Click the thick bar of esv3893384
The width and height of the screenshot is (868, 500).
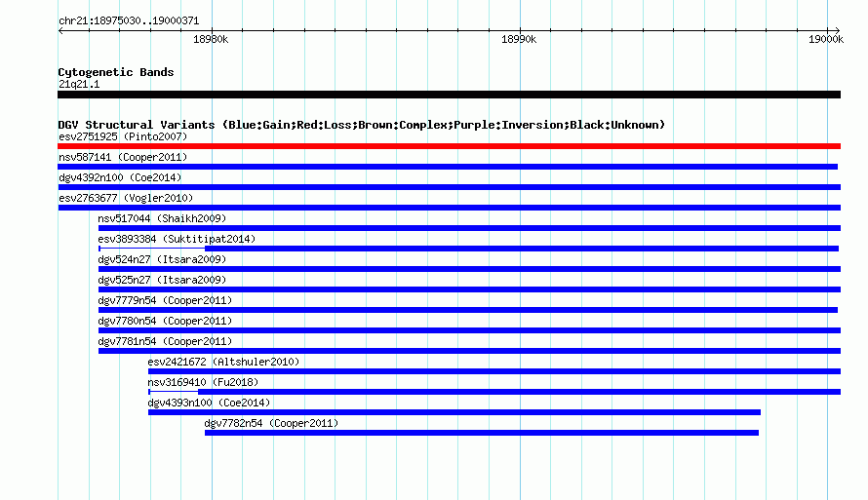coord(522,249)
